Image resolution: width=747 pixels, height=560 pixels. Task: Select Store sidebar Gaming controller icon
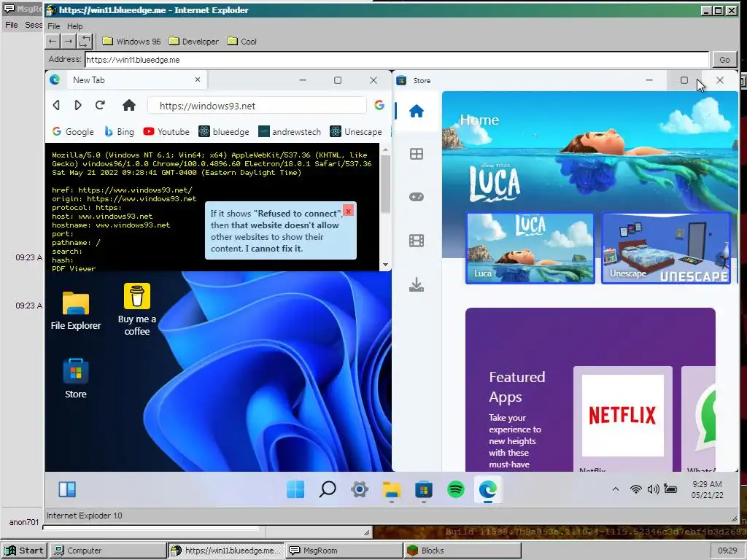click(x=417, y=197)
